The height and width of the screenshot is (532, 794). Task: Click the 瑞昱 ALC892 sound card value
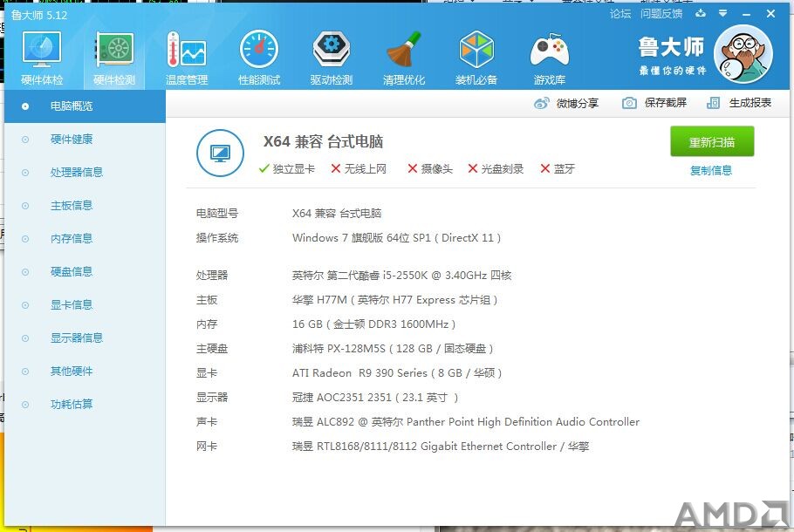tap(465, 421)
